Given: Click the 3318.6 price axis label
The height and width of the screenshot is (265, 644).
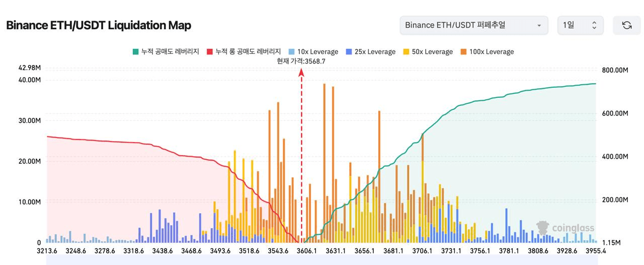Looking at the screenshot, I should [133, 250].
